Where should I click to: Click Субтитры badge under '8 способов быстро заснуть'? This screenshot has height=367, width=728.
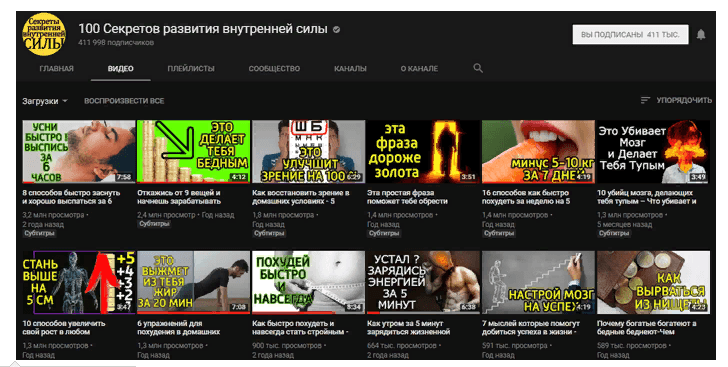point(40,233)
